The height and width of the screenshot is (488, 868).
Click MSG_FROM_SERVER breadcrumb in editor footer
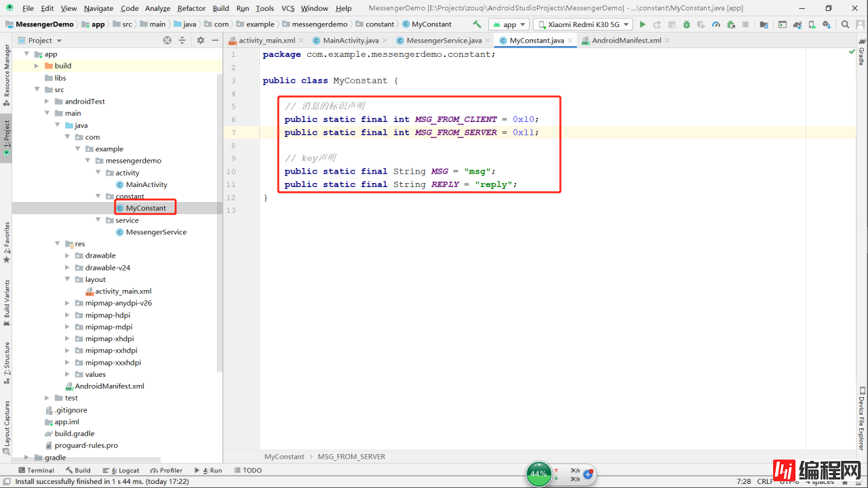[351, 457]
